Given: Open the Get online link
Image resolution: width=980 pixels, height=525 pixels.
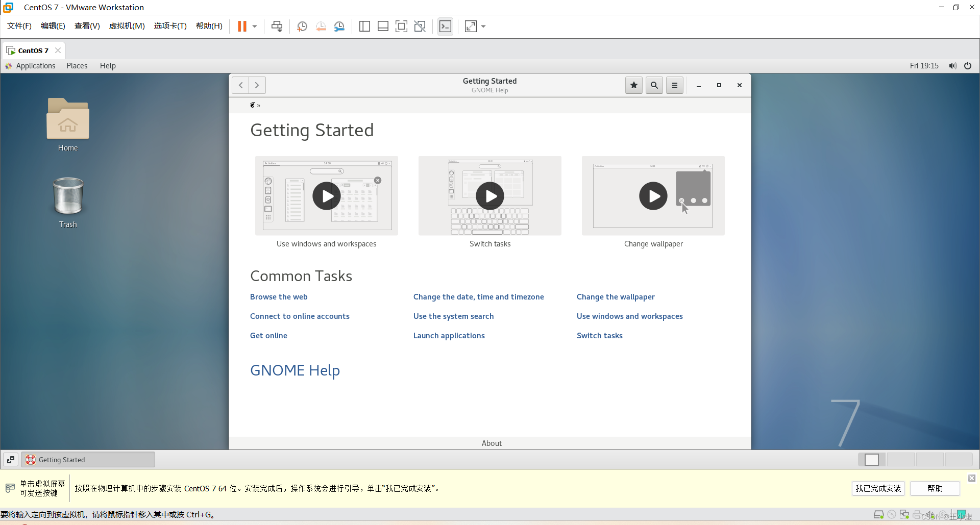Looking at the screenshot, I should click(x=268, y=336).
